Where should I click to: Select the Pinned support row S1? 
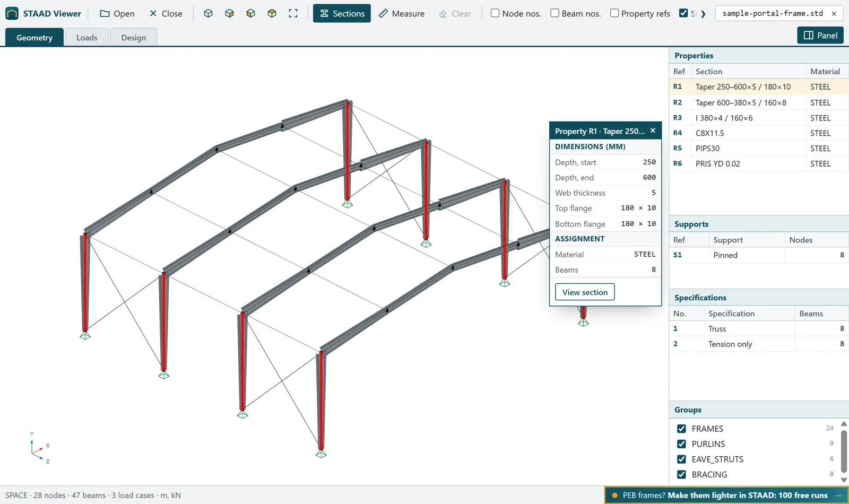point(759,255)
